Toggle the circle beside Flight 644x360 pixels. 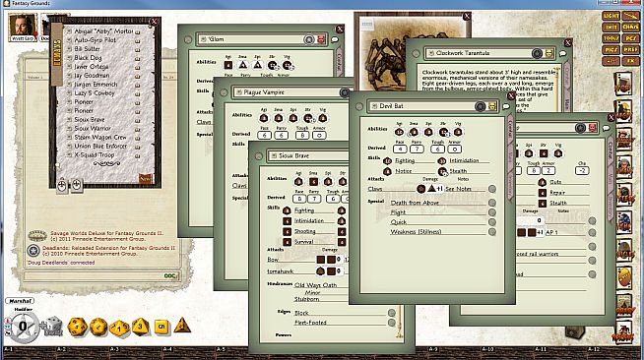[x=492, y=212]
